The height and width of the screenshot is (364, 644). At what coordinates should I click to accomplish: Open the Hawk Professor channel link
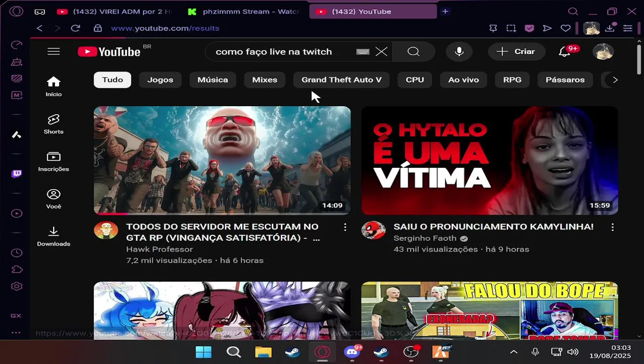[x=159, y=249]
